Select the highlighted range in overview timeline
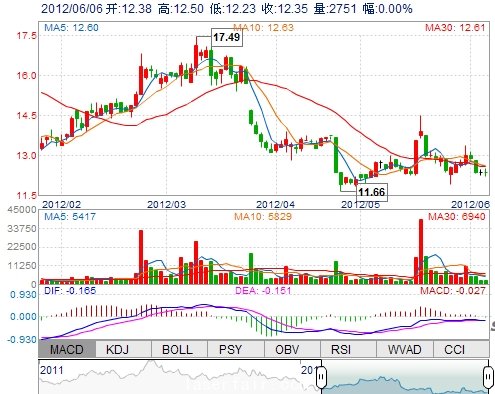 405,377
